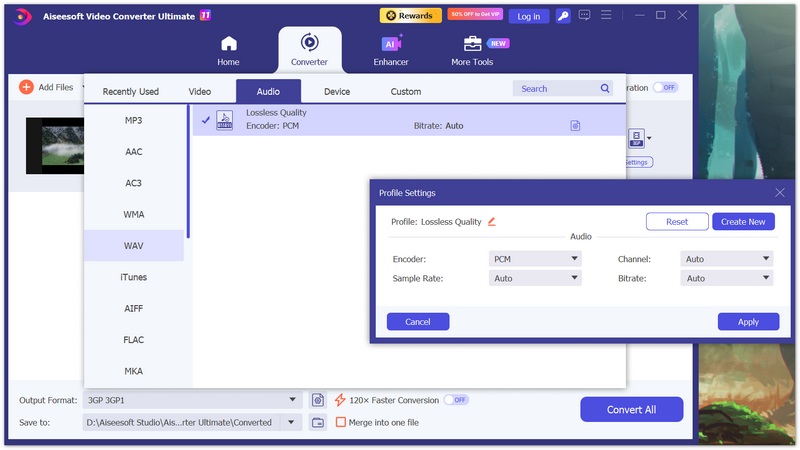Click the Aiseesoft app logo
This screenshot has height=450, width=800.
pos(21,16)
